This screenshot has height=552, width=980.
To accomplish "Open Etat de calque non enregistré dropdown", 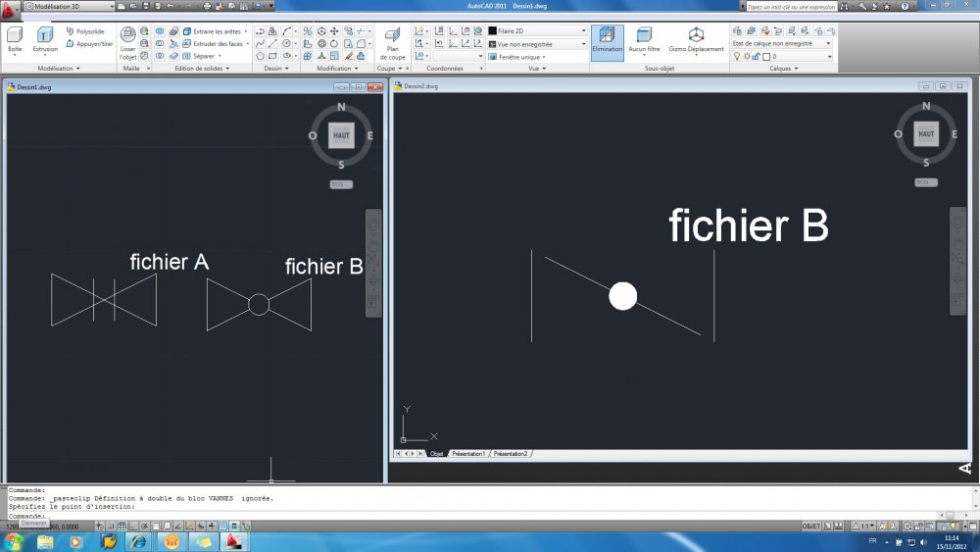I will click(782, 44).
